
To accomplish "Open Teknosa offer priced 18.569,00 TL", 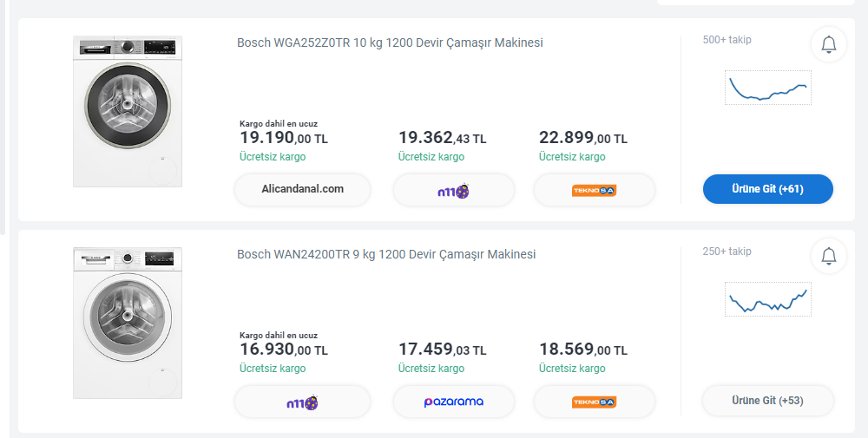I will pos(594,402).
